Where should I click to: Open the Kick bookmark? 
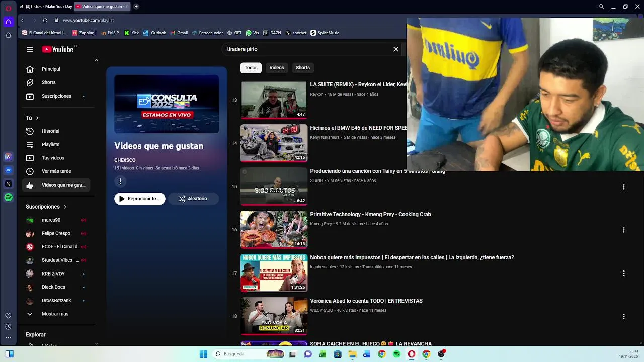pyautogui.click(x=132, y=33)
